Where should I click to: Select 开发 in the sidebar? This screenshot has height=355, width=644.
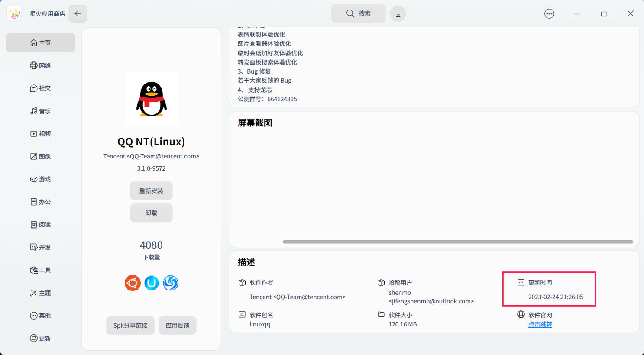pos(41,247)
